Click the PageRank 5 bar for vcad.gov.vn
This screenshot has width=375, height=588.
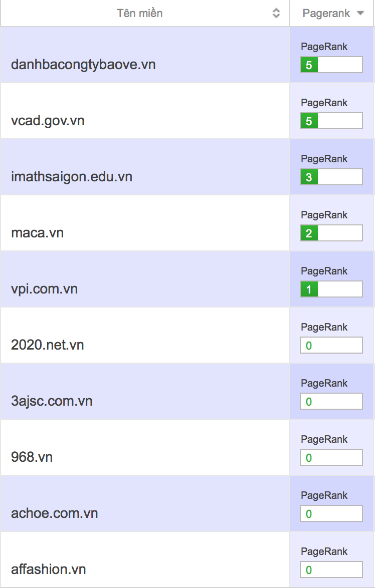pos(331,121)
